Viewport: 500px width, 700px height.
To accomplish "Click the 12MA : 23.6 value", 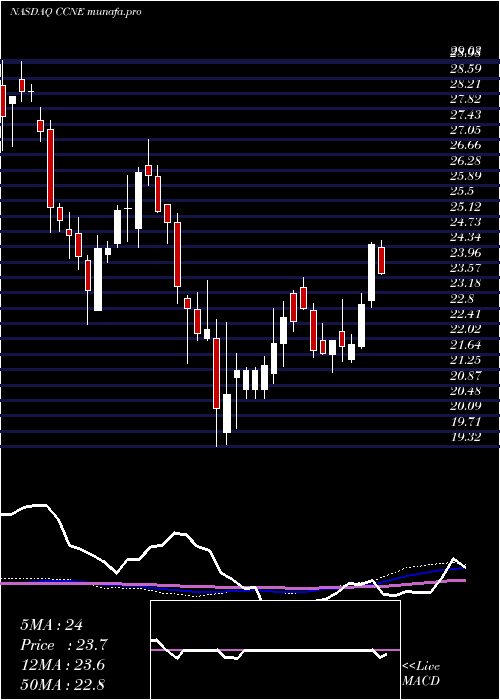I will (62, 665).
